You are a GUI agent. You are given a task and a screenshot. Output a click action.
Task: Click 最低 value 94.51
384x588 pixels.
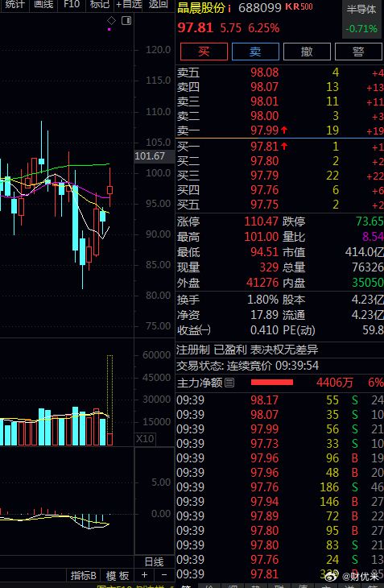click(x=265, y=252)
